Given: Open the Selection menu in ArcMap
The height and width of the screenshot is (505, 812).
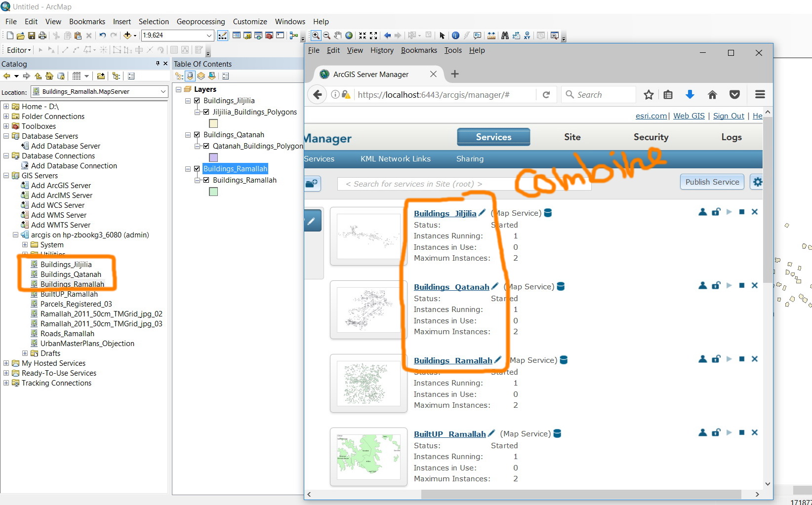Looking at the screenshot, I should point(154,22).
